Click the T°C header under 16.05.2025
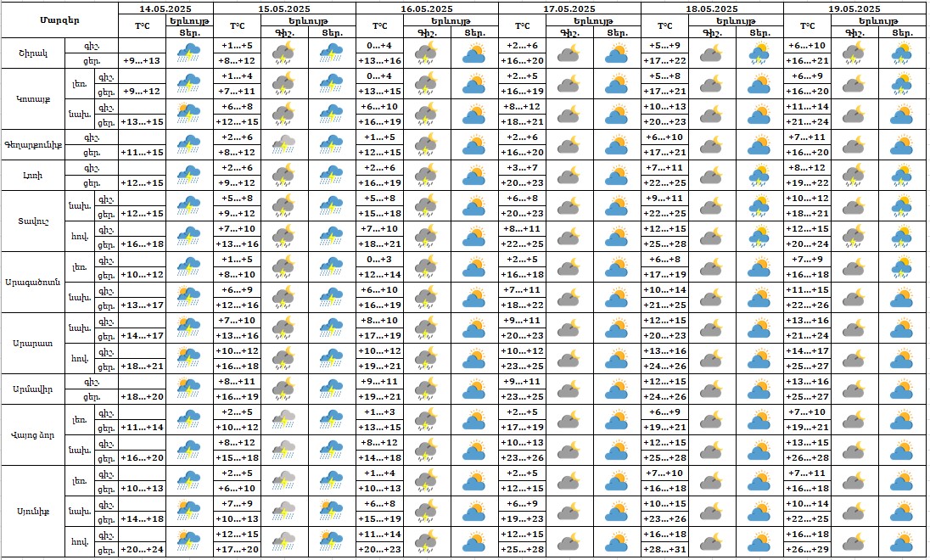The image size is (930, 560). point(379,26)
